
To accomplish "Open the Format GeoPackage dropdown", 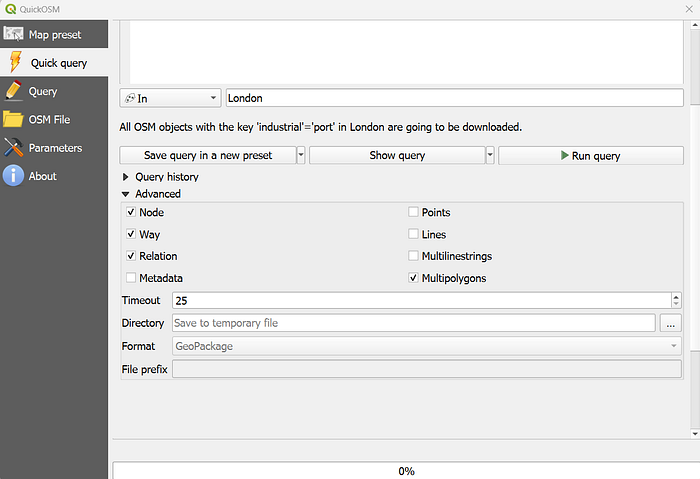I will [x=427, y=346].
